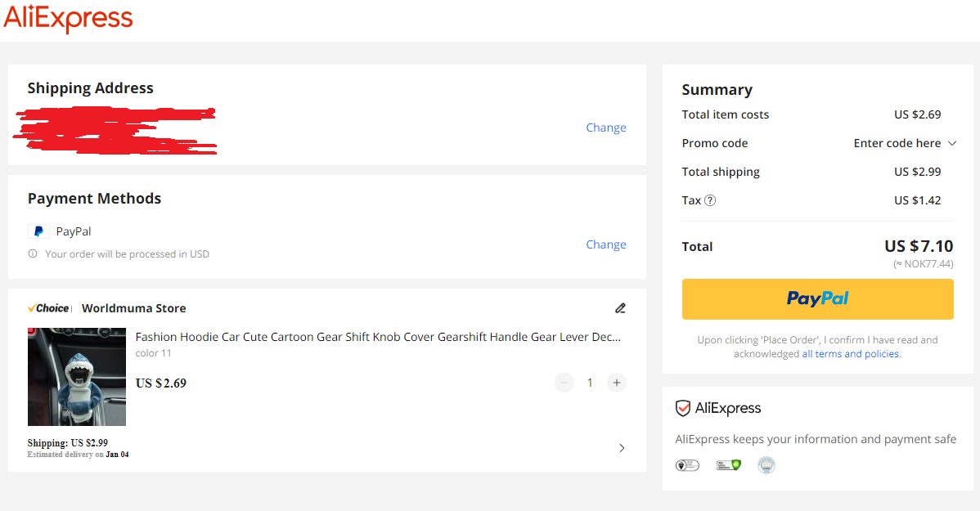Click the quantity value 1

point(589,383)
